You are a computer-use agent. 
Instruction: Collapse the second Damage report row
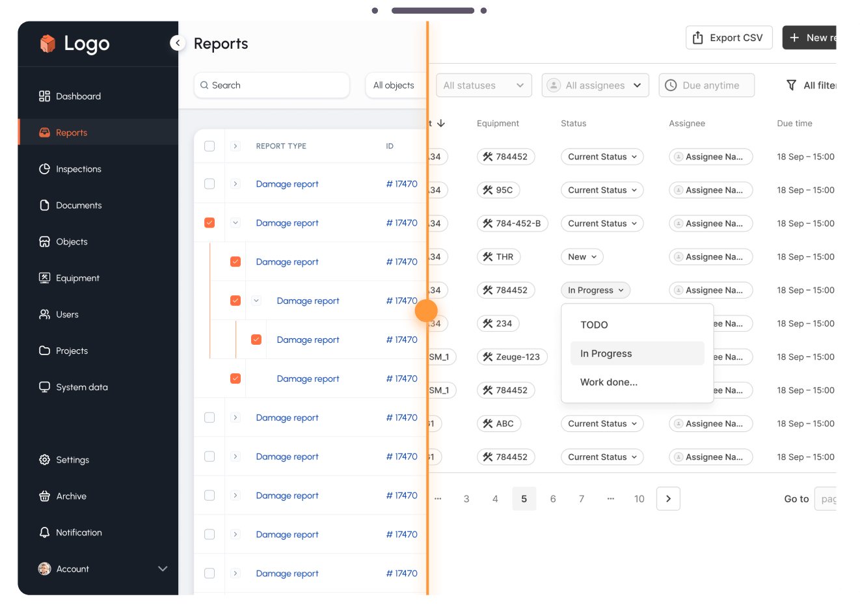click(235, 222)
